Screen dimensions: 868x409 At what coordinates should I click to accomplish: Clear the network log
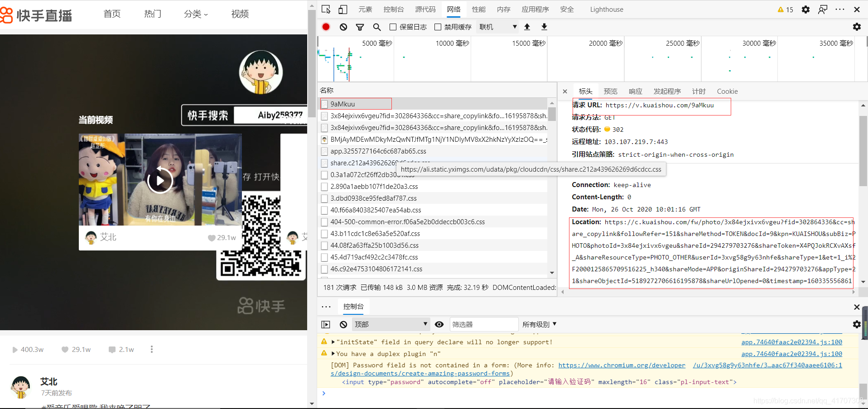(x=343, y=27)
